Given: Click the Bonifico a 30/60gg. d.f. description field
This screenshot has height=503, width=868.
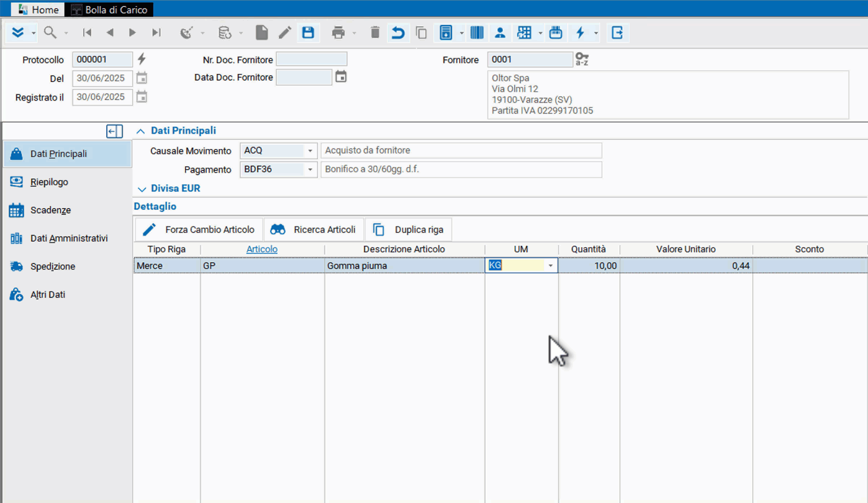Looking at the screenshot, I should click(461, 170).
